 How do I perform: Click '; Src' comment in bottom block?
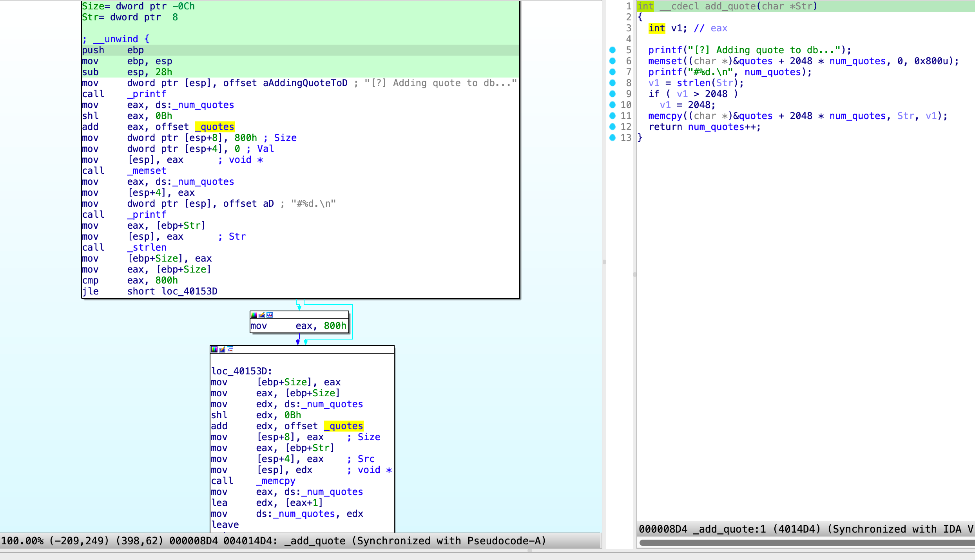(x=361, y=459)
